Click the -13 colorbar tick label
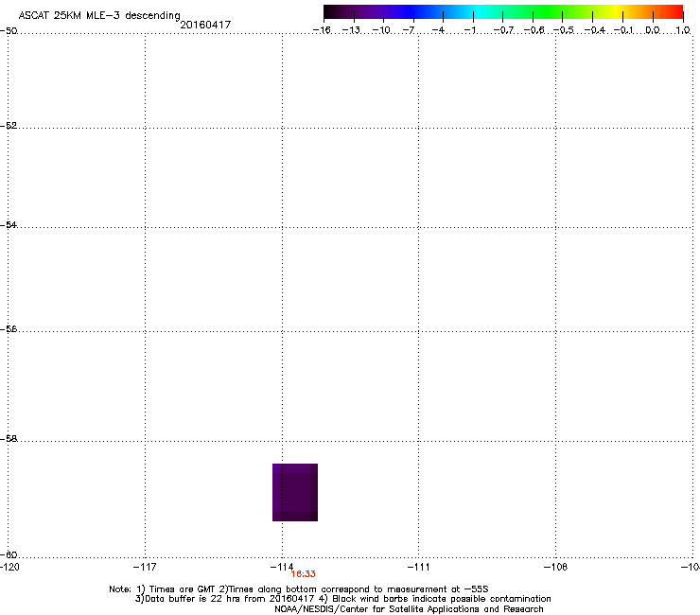Image resolution: width=700 pixels, height=615 pixels. pyautogui.click(x=351, y=30)
